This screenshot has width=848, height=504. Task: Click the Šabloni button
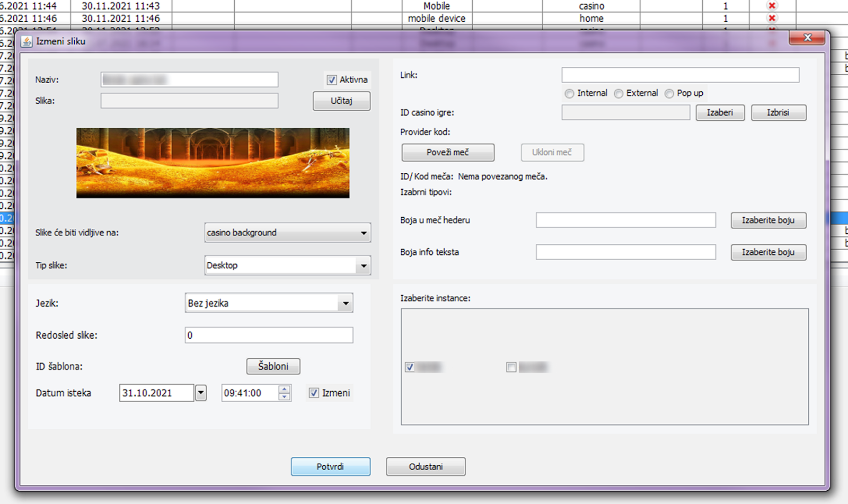point(273,366)
